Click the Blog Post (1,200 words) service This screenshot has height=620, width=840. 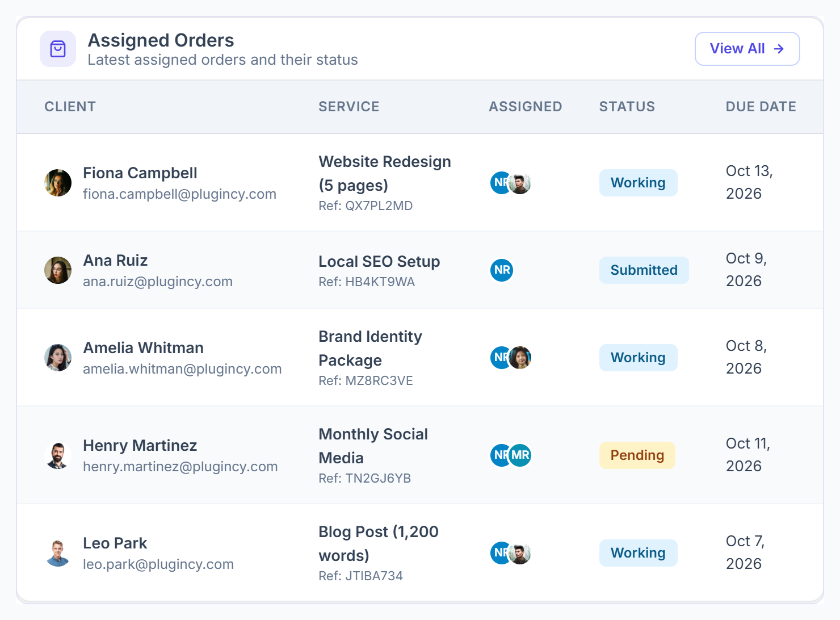point(379,544)
